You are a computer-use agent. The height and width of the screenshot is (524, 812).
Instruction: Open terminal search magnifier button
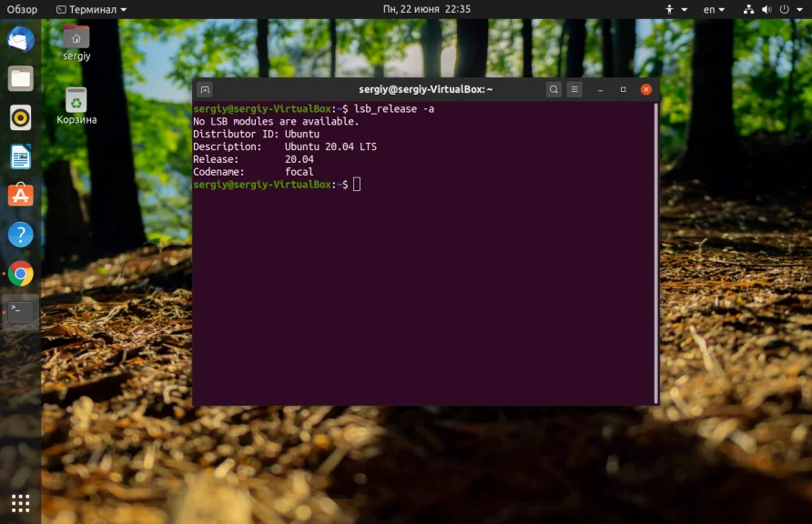pos(553,89)
